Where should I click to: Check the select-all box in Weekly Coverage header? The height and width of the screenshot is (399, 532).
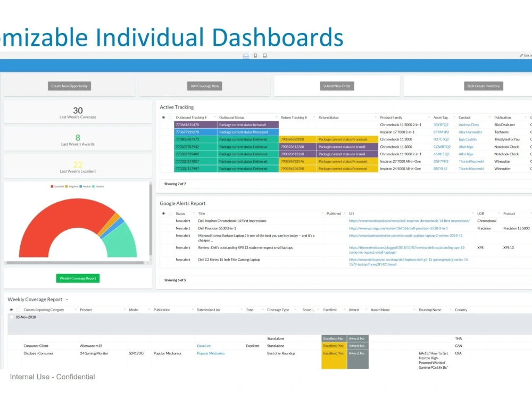pos(18,310)
